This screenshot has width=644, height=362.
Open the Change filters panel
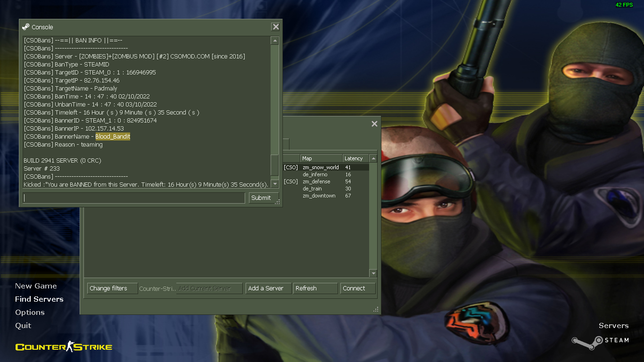pyautogui.click(x=112, y=288)
